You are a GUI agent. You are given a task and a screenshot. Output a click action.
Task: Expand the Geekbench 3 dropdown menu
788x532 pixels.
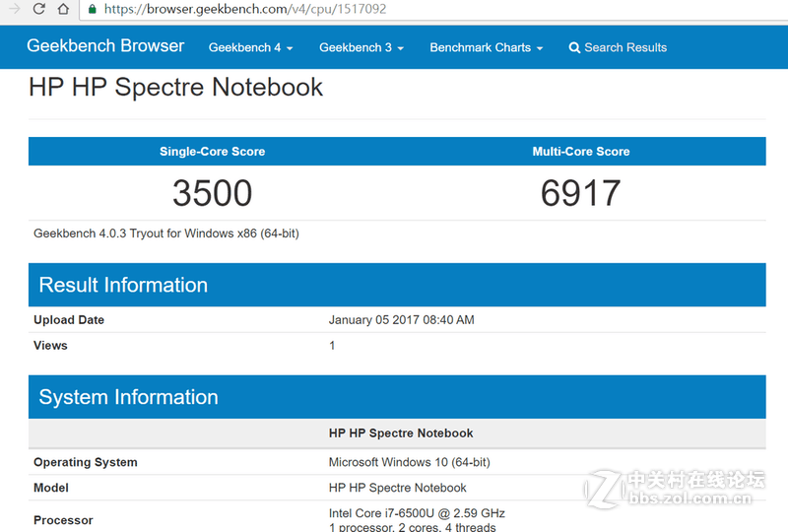point(361,47)
